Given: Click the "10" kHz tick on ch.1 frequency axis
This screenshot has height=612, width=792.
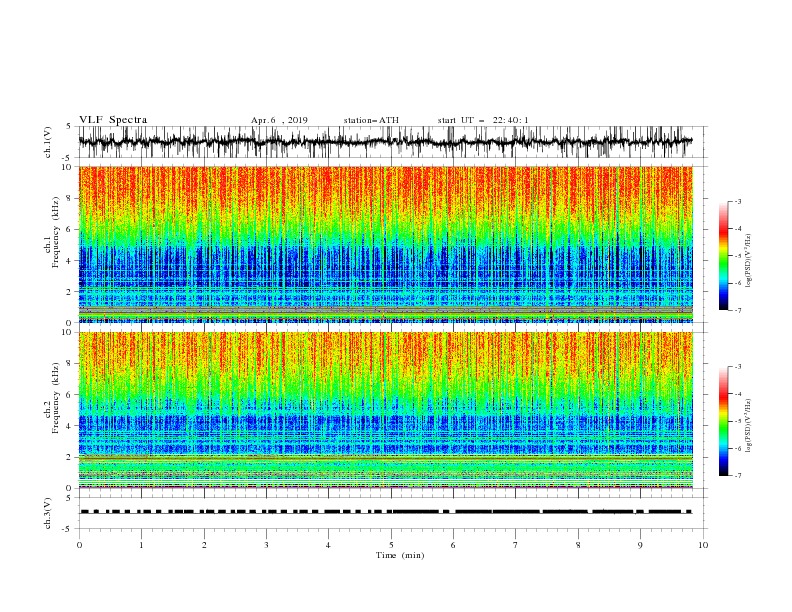Looking at the screenshot, I should (x=67, y=167).
